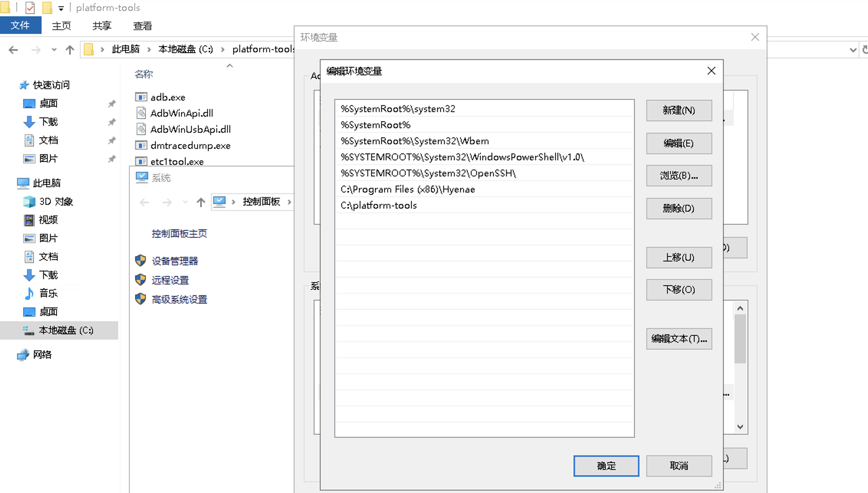Open the 3D Objects folder icon
The width and height of the screenshot is (868, 493).
(29, 202)
